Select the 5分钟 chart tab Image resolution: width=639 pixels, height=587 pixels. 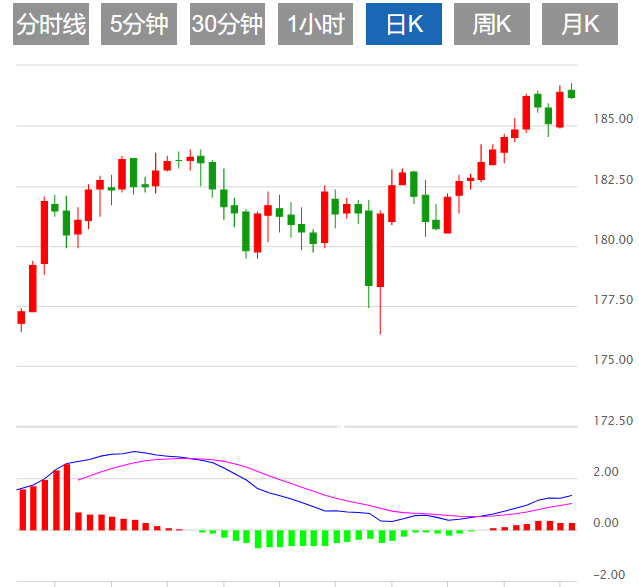coord(139,25)
